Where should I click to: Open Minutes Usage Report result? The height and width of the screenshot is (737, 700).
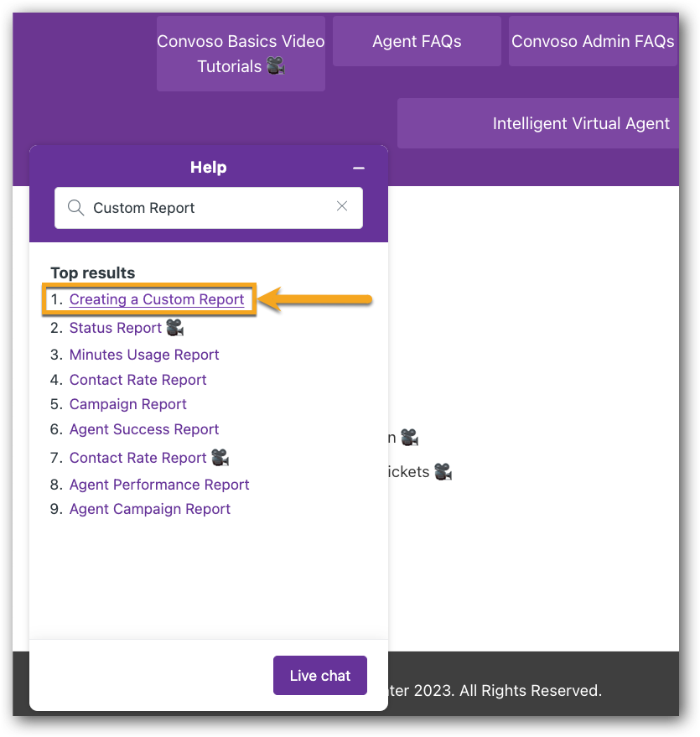pyautogui.click(x=144, y=355)
